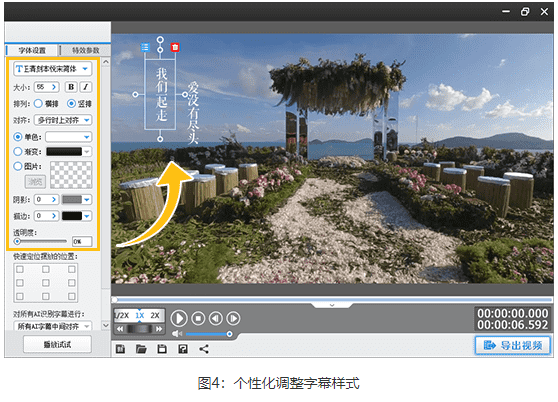Save project with the floppy disk icon
The image size is (558, 402).
click(x=162, y=349)
